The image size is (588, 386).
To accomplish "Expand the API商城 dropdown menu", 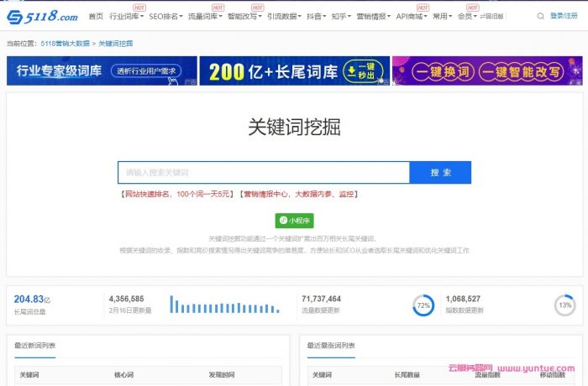I will 411,16.
